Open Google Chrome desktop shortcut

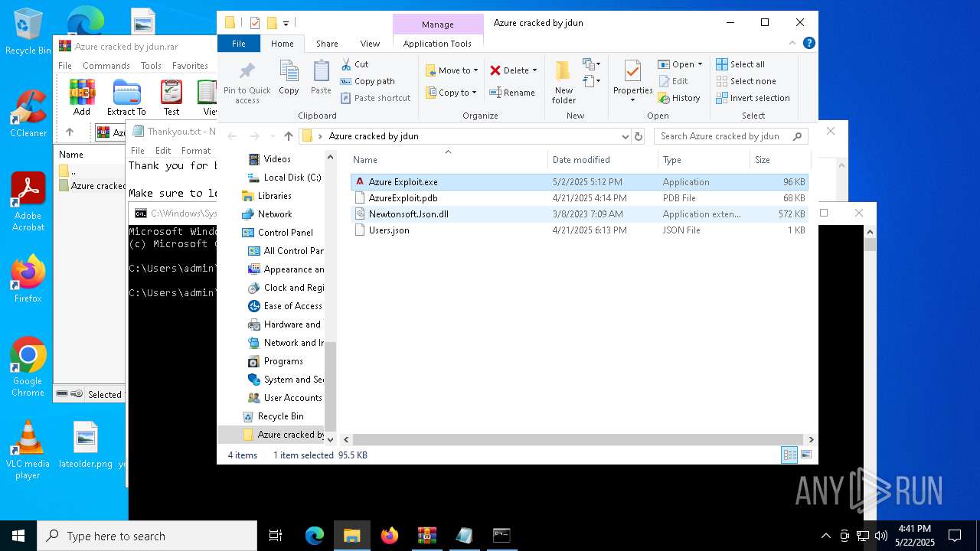28,367
